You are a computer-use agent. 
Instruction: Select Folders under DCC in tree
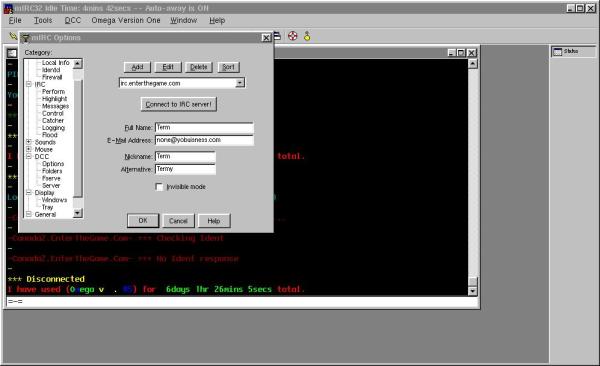pos(52,171)
